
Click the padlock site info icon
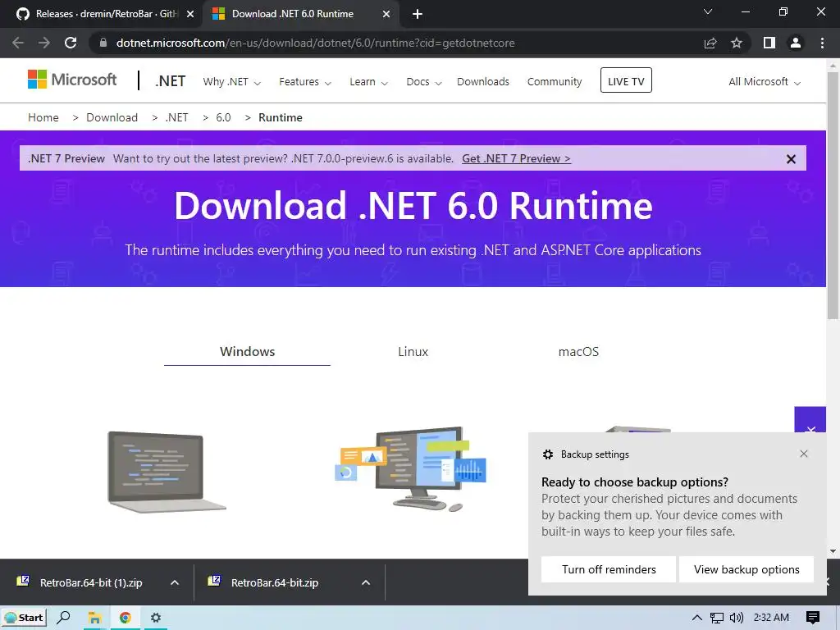pos(103,43)
